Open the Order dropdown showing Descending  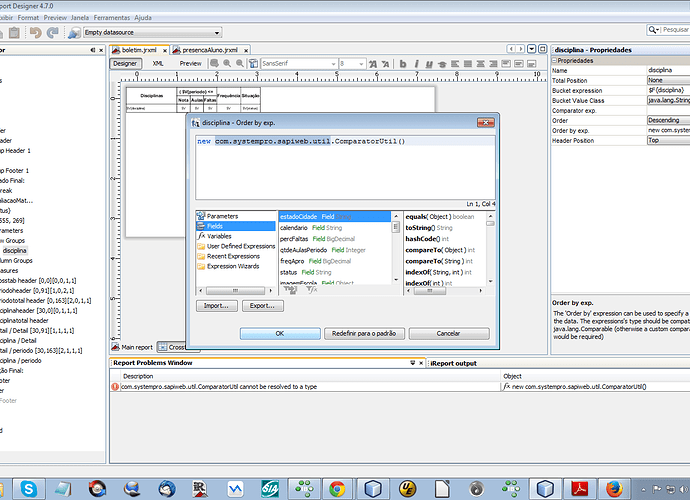[667, 120]
